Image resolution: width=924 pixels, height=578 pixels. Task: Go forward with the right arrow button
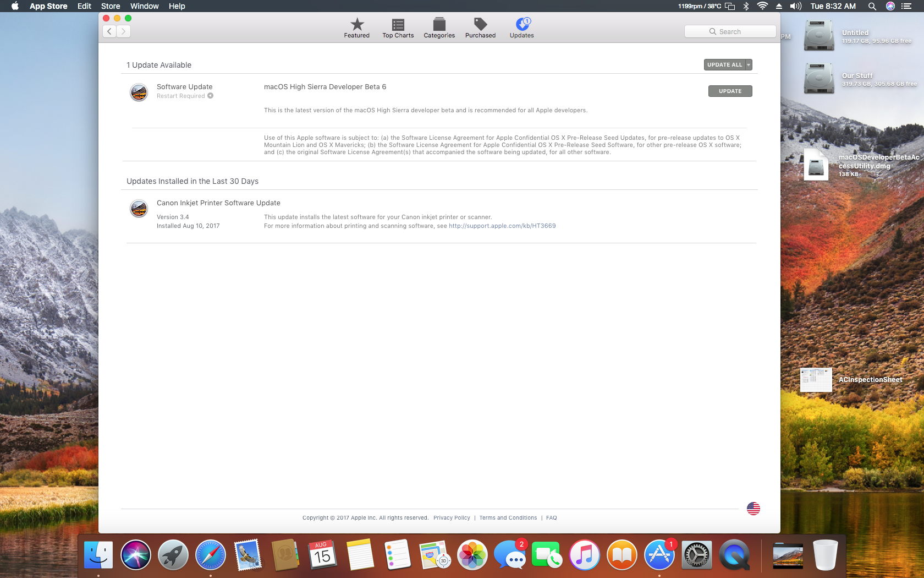coord(124,31)
